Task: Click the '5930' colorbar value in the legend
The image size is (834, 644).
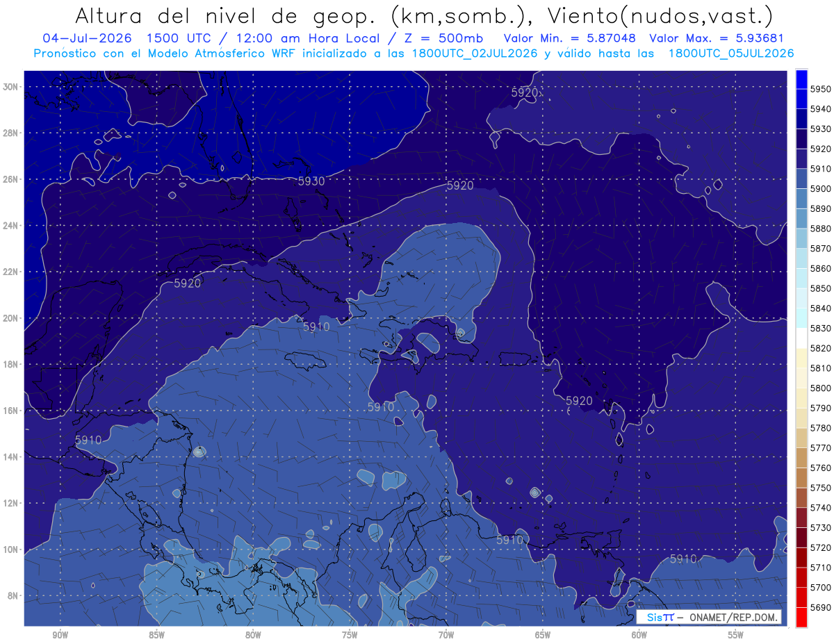Action: coord(820,129)
